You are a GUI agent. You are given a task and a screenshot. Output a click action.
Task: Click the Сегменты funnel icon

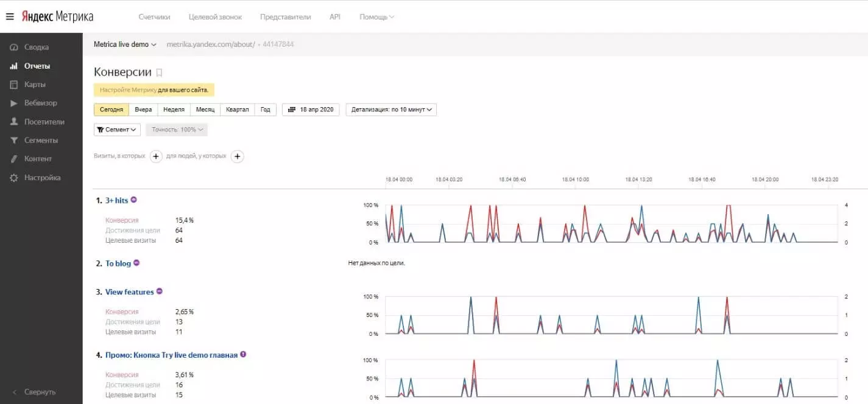(13, 140)
